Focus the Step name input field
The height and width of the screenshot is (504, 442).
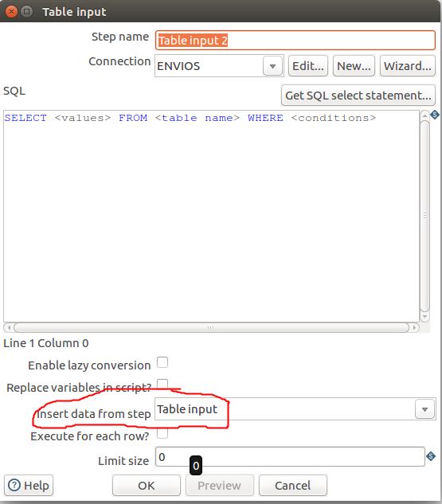coord(295,41)
